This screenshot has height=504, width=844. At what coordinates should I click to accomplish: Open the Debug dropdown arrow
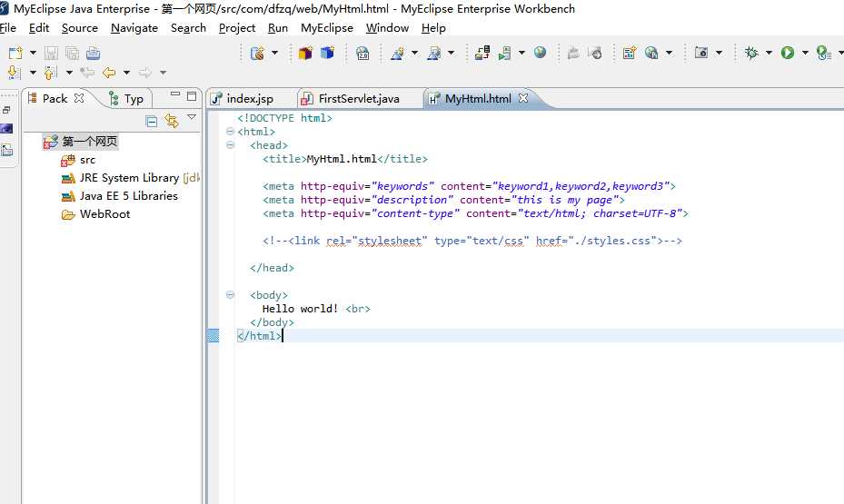pos(769,53)
